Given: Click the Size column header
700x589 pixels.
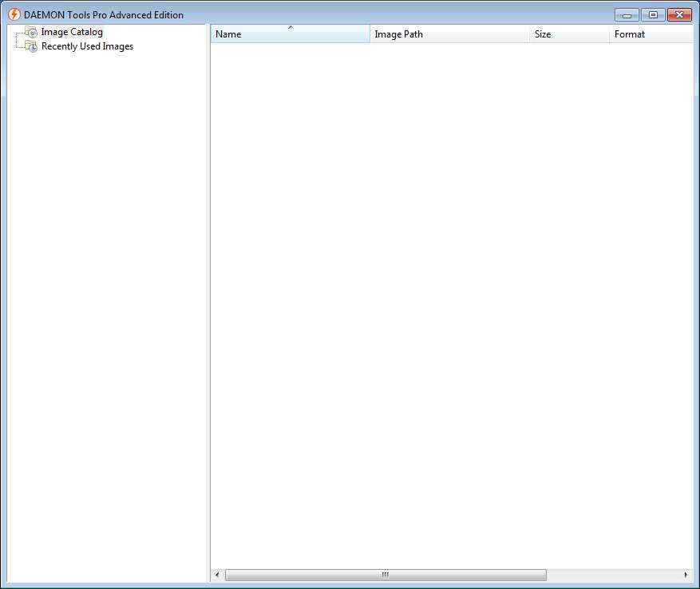Looking at the screenshot, I should [x=543, y=34].
